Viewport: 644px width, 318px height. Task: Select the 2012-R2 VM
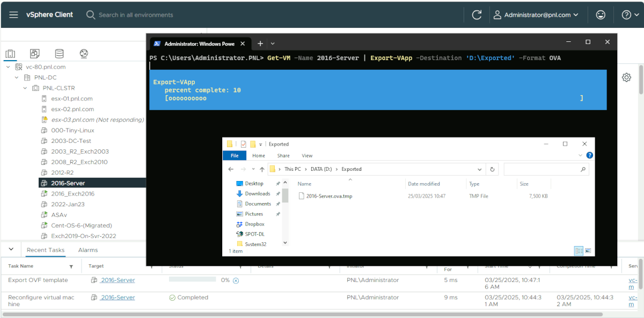[62, 172]
